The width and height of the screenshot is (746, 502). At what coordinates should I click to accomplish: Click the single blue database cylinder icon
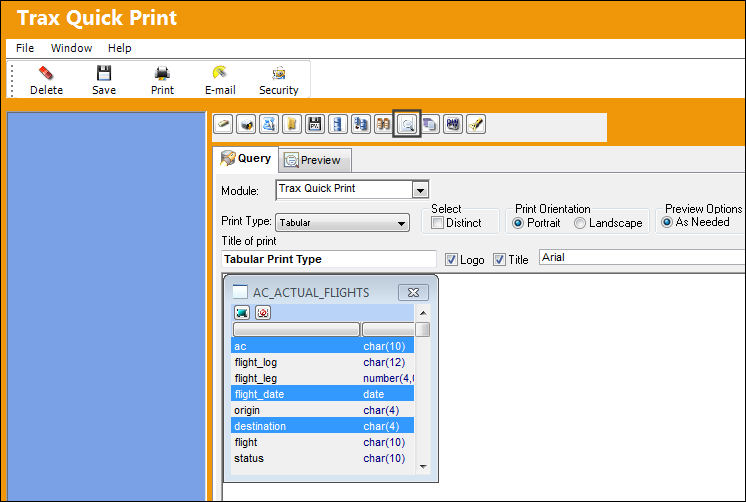(x=337, y=125)
